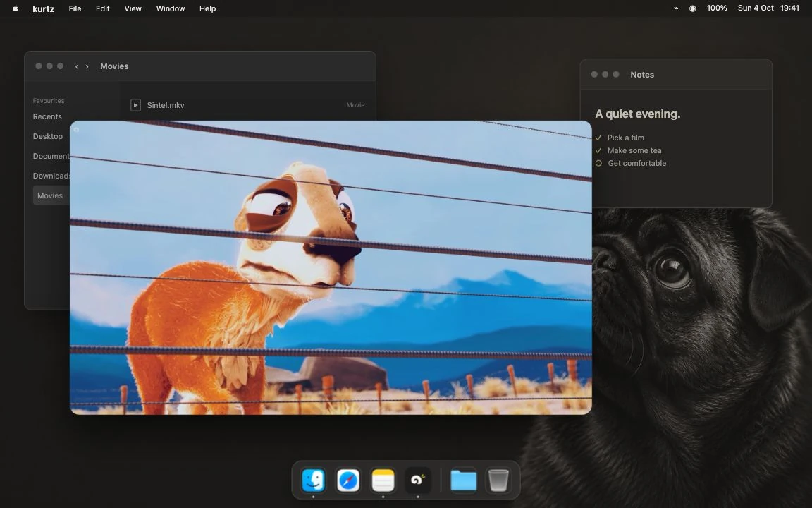Click the circular status icon in menu bar

pyautogui.click(x=692, y=8)
